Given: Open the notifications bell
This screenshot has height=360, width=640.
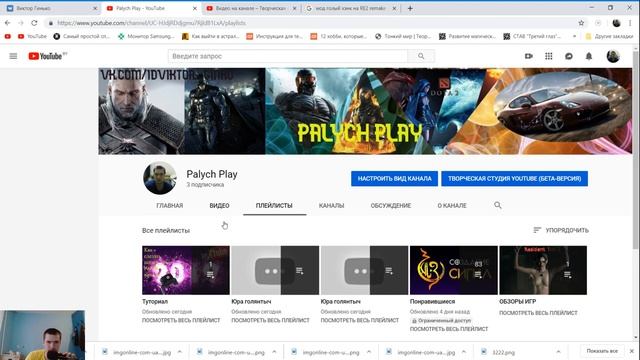Looking at the screenshot, I should [589, 56].
